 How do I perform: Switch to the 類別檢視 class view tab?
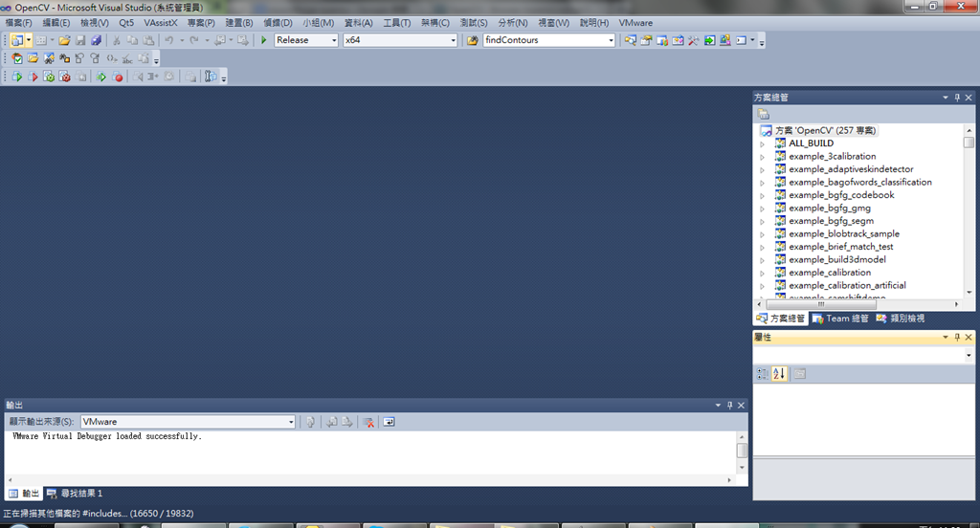901,319
